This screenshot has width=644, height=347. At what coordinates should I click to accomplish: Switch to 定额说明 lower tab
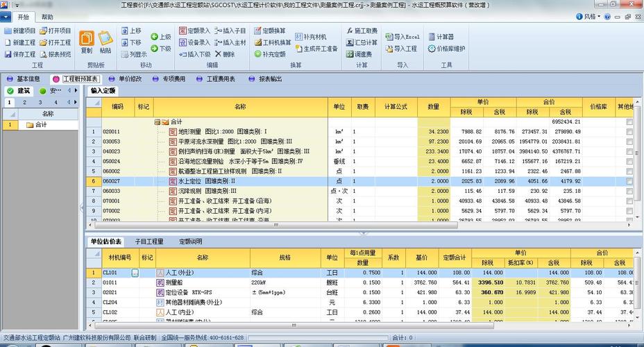(x=191, y=242)
